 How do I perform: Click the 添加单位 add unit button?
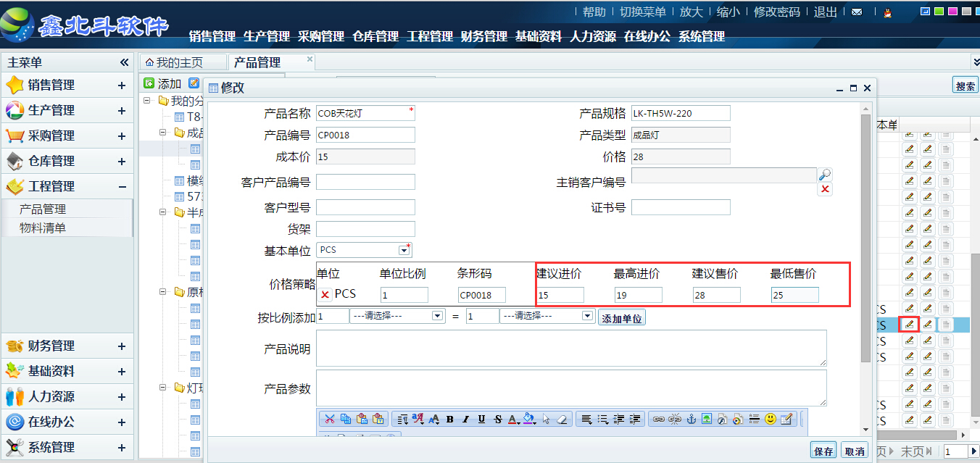pos(621,317)
